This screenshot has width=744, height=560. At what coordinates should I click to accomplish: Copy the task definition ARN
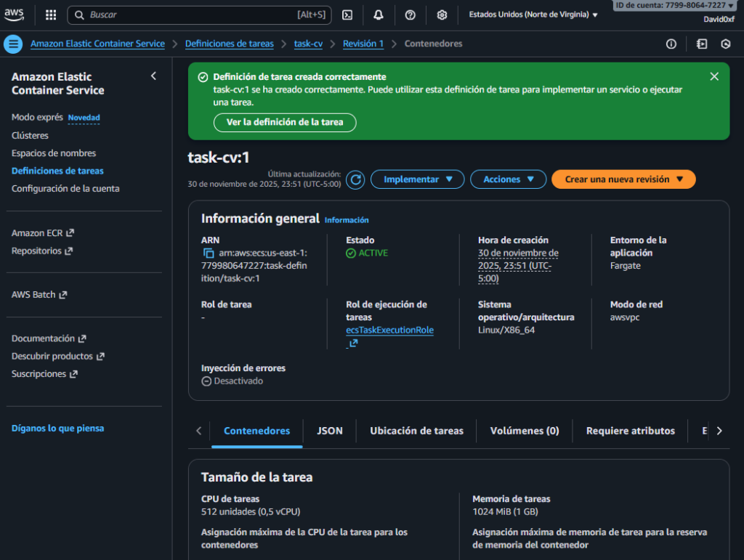[209, 253]
